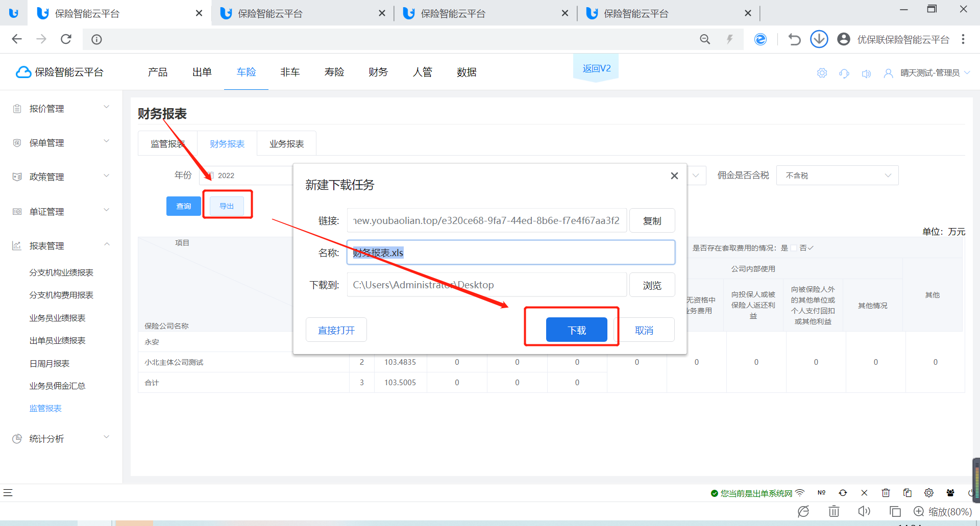This screenshot has width=980, height=526.
Task: Click the page info icon in address bar
Action: 96,39
